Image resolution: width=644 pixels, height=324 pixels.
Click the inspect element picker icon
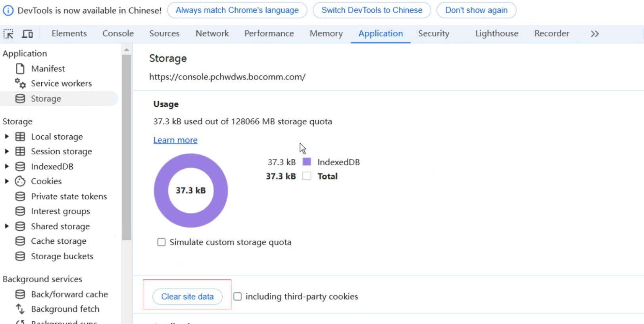point(8,34)
